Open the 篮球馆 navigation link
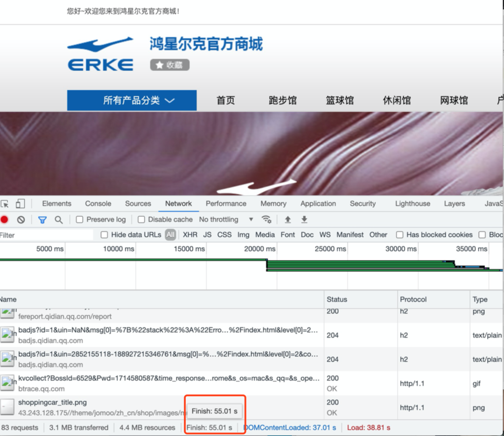Image resolution: width=504 pixels, height=436 pixels. [x=340, y=100]
